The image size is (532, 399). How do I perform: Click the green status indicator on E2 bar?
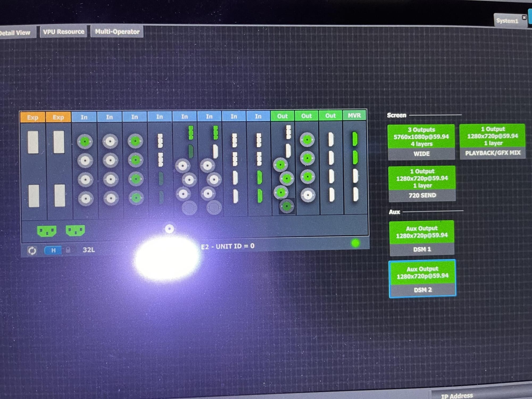point(355,243)
